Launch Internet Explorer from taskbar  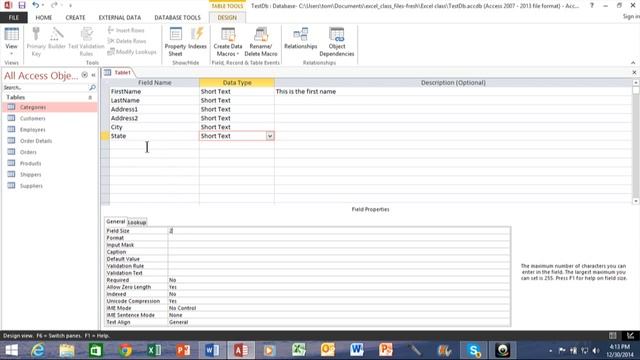[38, 350]
